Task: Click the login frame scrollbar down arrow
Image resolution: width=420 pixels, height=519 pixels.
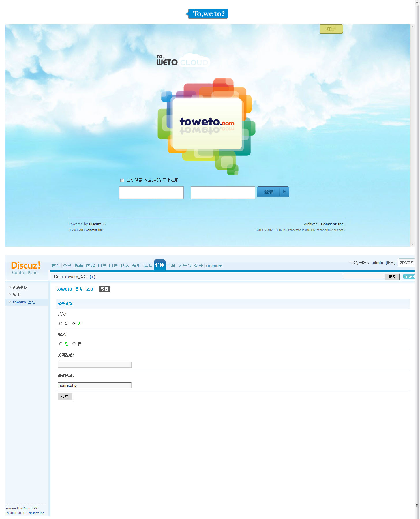Action: click(412, 244)
